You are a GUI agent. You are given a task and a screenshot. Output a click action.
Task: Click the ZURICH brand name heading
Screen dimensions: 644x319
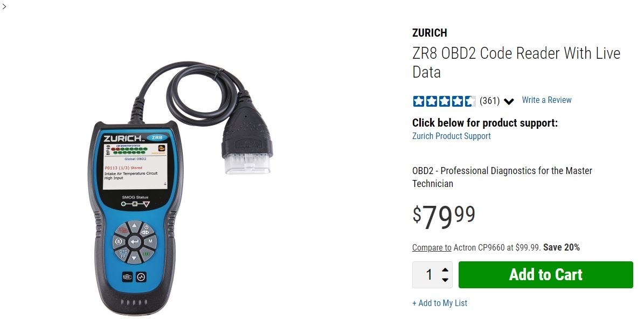430,33
